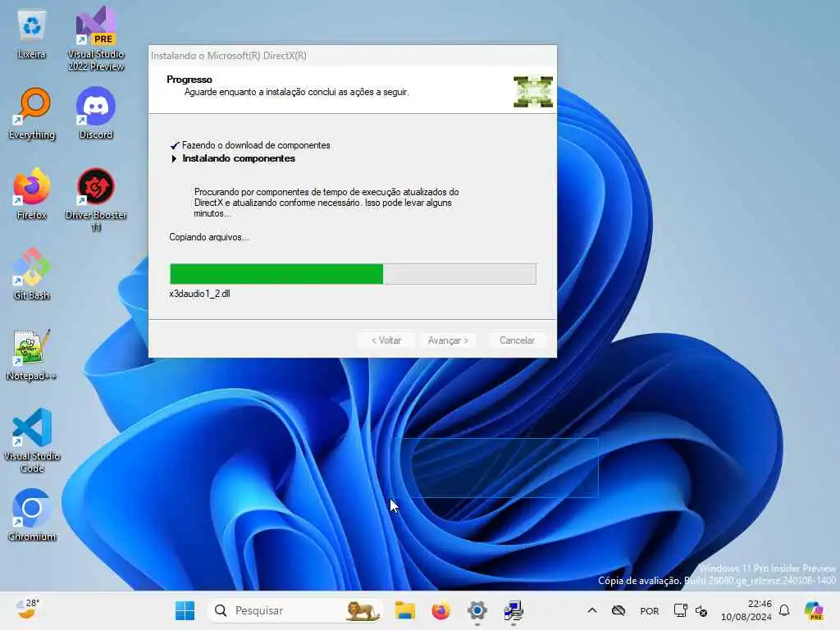Image resolution: width=840 pixels, height=630 pixels.
Task: Click the DirectX logo in installer header
Action: tap(532, 92)
